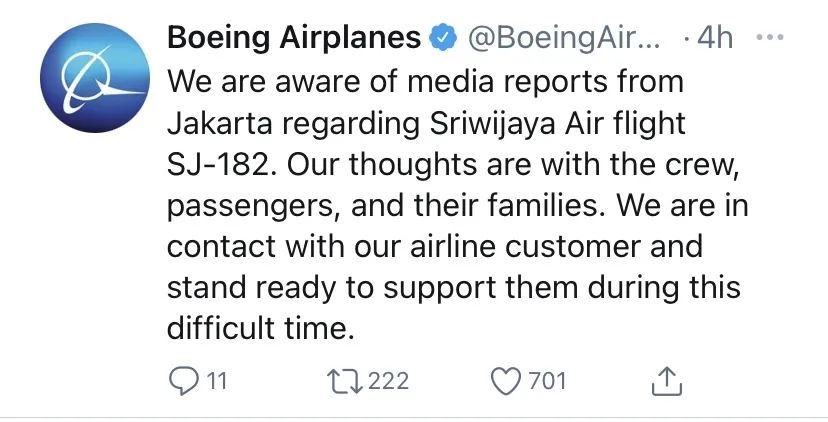Open the tweet text about SJ-182
Screen dimensions: 828x422
458,205
